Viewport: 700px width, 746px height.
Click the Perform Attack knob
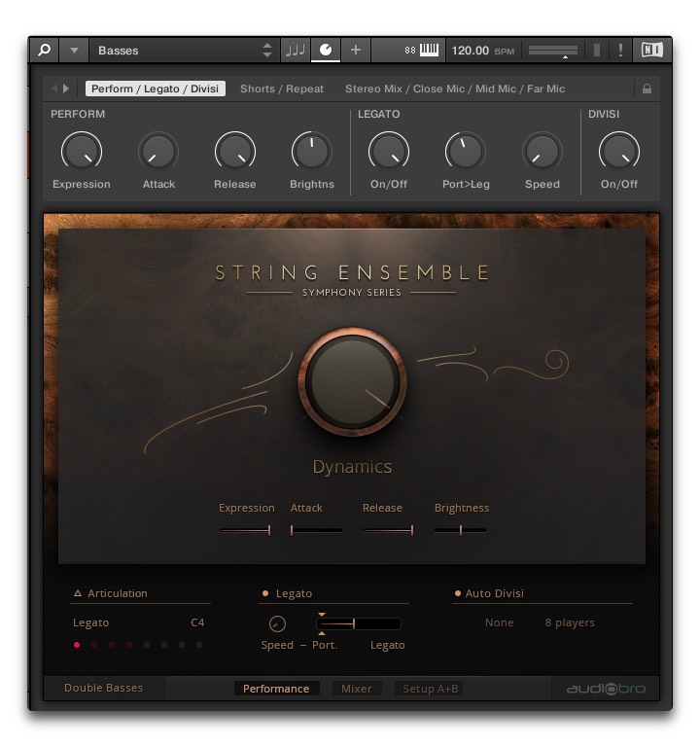coord(158,152)
